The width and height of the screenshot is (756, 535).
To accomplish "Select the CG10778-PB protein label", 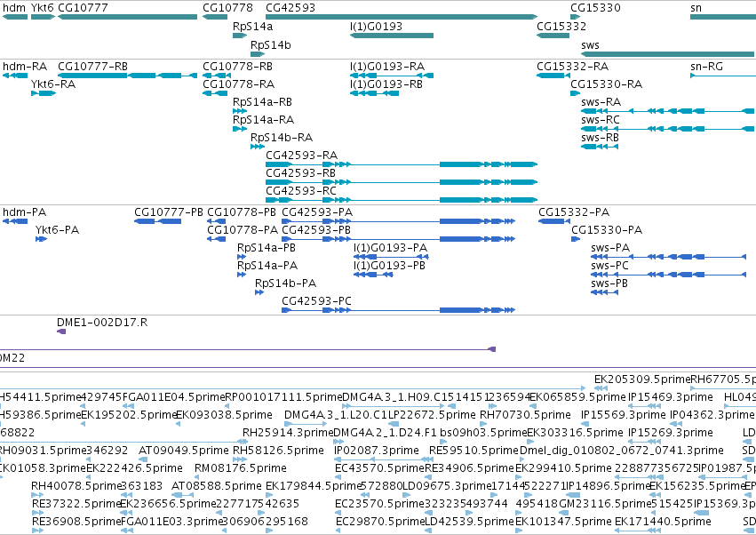I will point(242,212).
